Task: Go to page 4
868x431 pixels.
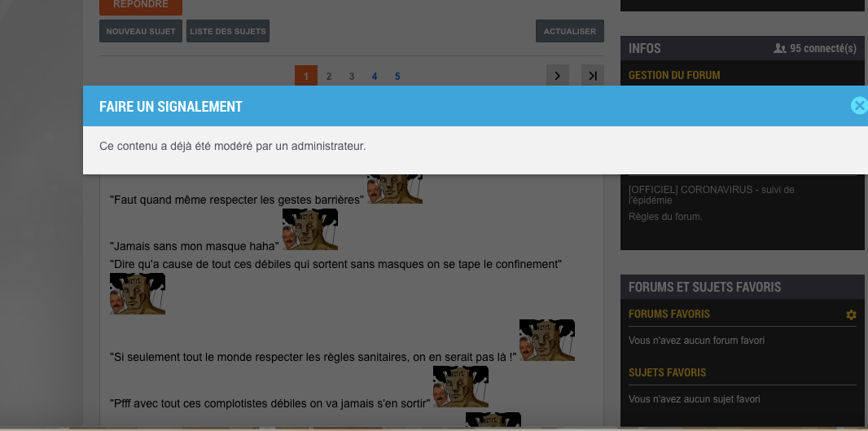Action: coord(375,77)
